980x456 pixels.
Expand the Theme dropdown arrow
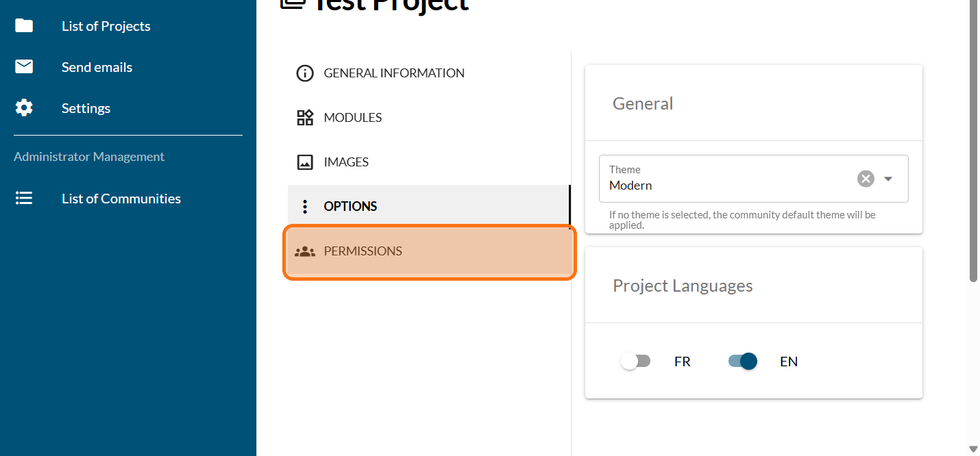click(x=888, y=179)
